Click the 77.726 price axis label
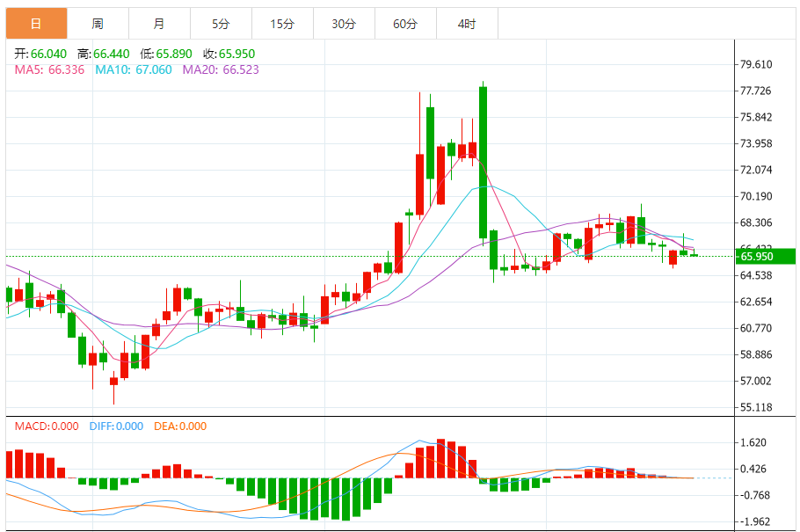 [x=756, y=91]
